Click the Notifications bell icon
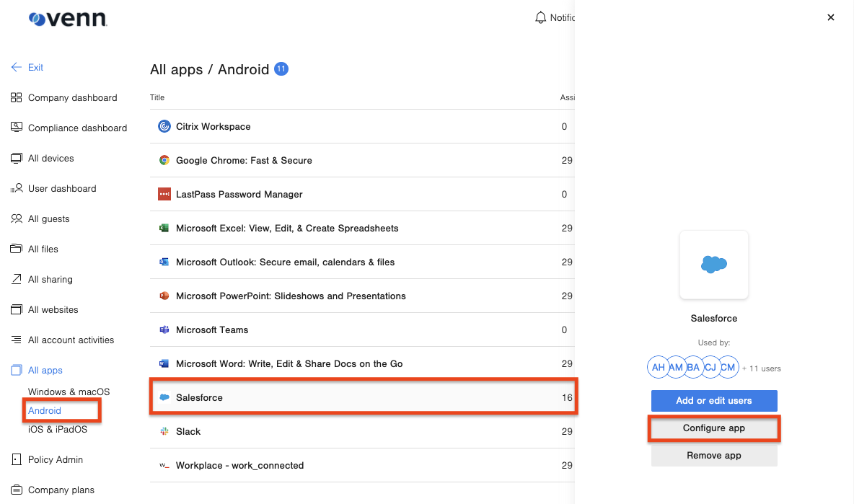Viewport: 854px width, 504px height. 540,17
